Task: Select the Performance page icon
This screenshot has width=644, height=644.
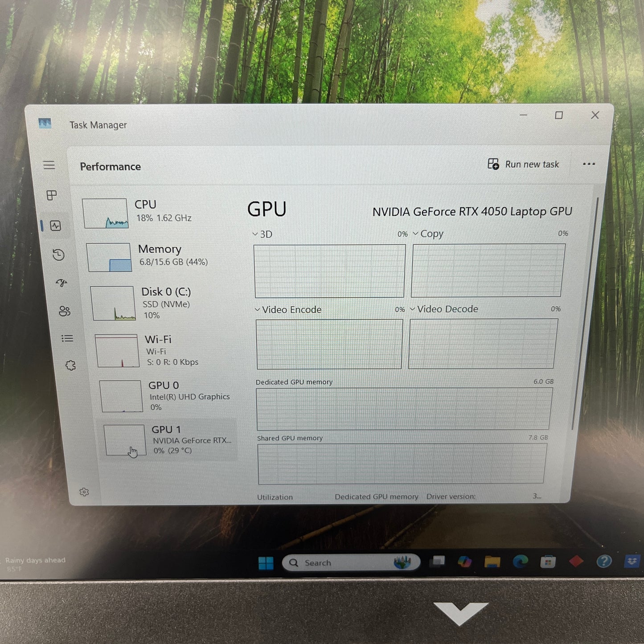Action: 56,226
